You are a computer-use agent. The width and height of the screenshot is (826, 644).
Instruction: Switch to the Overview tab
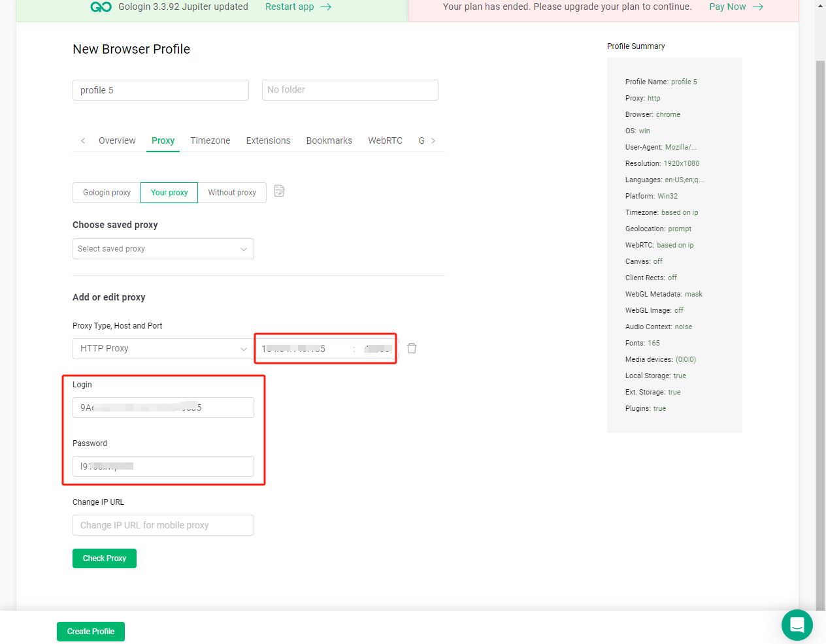[117, 140]
